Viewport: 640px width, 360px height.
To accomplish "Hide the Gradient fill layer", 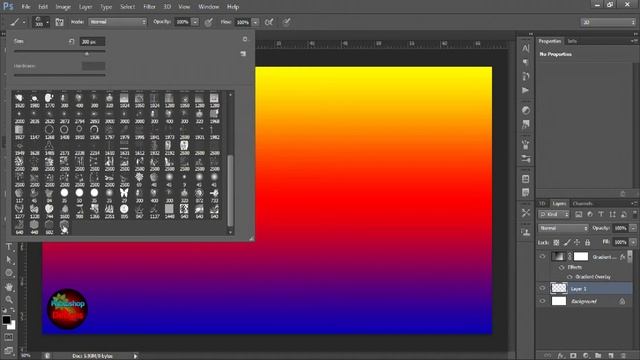I will coord(542,256).
